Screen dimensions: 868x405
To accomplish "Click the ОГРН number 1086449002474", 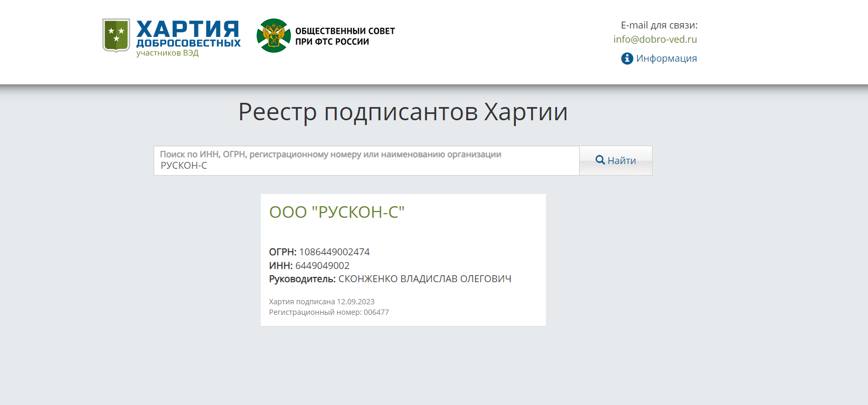I will [334, 252].
